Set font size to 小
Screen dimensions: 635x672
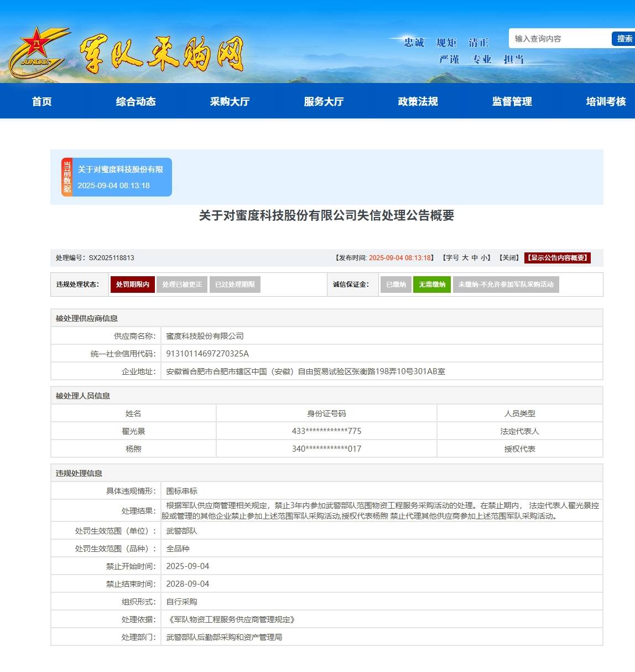(484, 258)
